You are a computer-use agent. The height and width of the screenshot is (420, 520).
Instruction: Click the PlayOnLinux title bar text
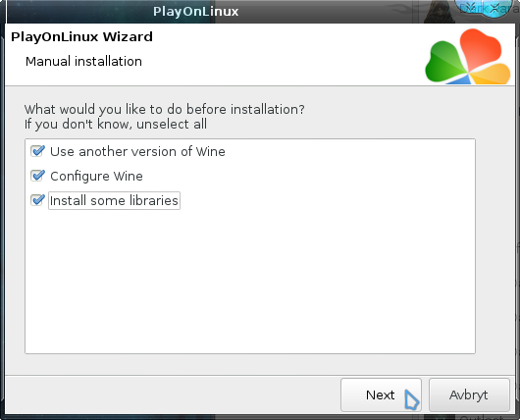pos(195,12)
